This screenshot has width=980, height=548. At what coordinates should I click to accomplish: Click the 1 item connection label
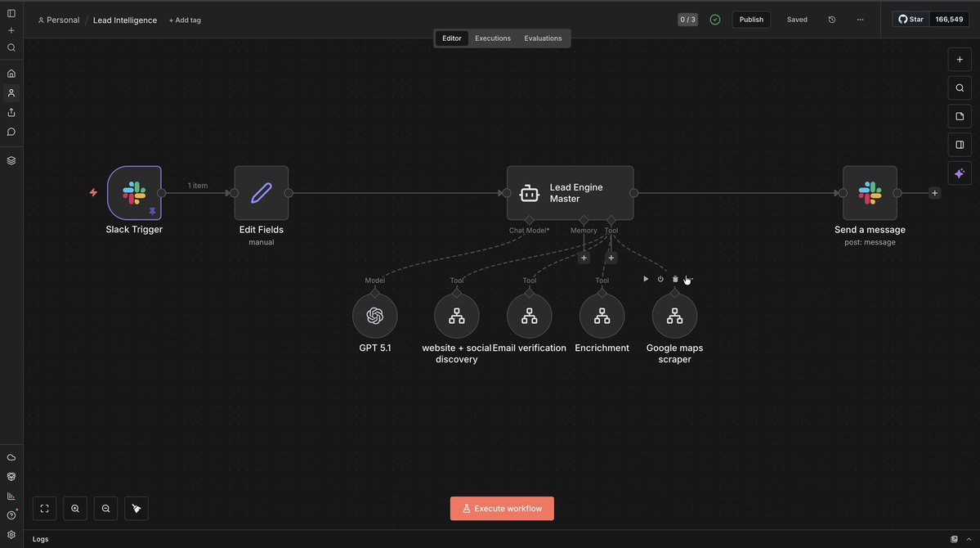[198, 186]
